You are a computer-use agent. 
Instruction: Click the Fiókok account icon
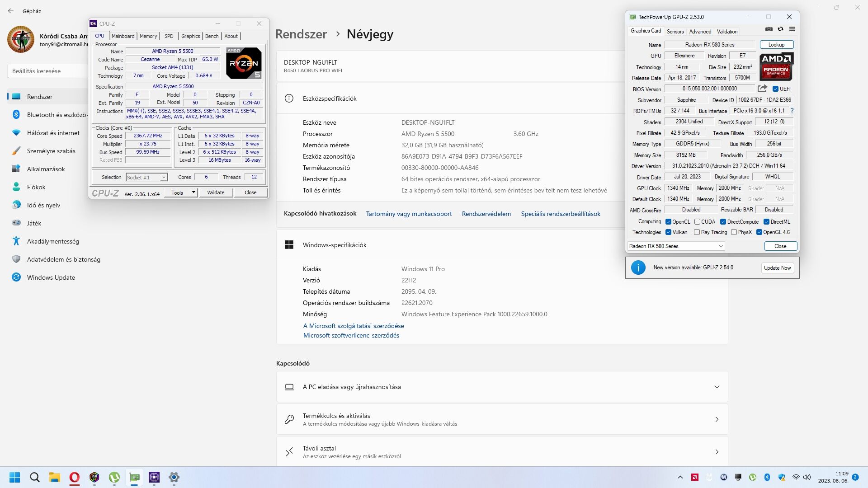click(16, 187)
